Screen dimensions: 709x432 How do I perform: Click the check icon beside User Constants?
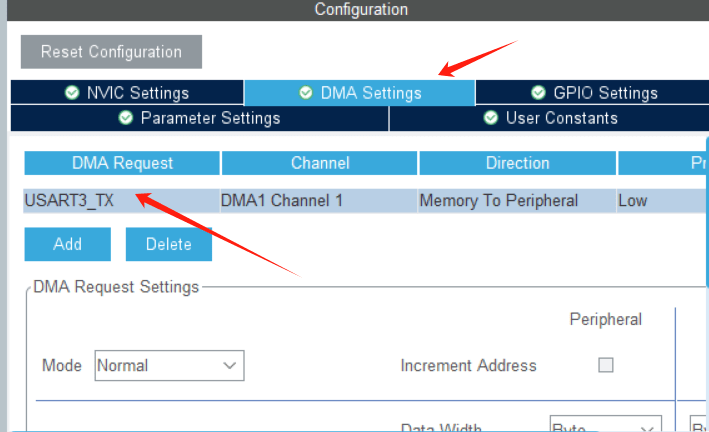[x=491, y=118]
